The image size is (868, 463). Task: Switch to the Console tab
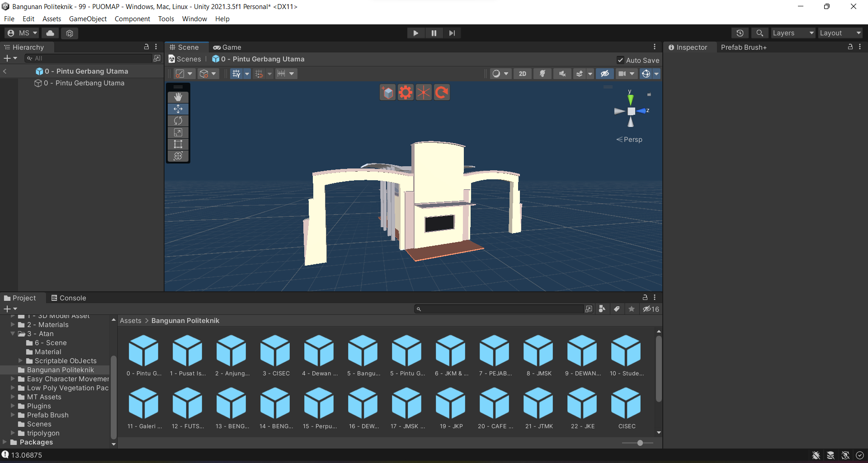click(x=68, y=298)
